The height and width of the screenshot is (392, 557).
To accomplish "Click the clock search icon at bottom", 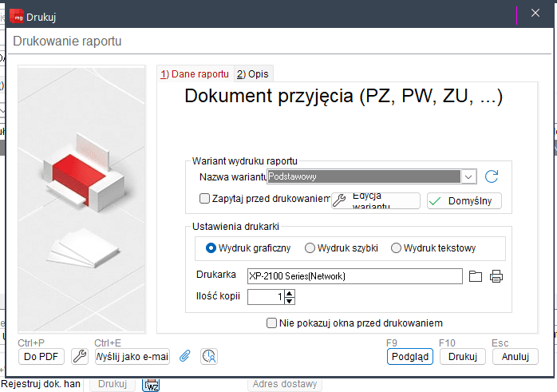I will 208,357.
